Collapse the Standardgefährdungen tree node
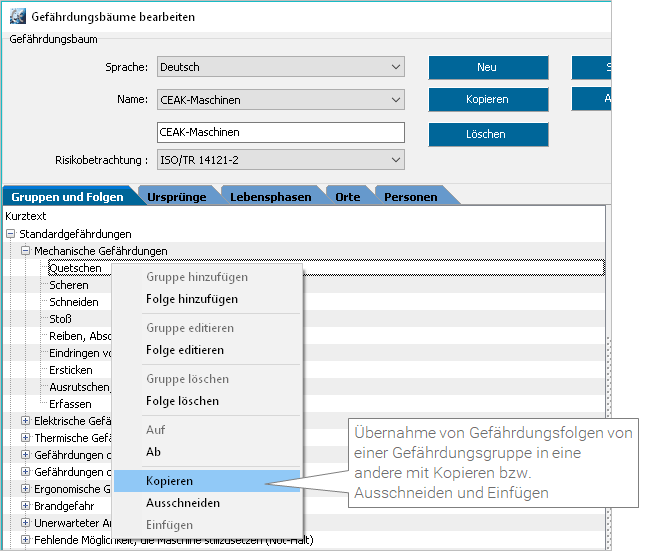This screenshot has height=551, width=647. pos(11,234)
